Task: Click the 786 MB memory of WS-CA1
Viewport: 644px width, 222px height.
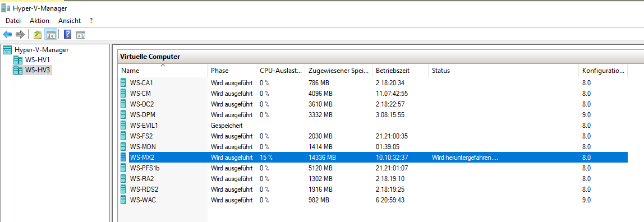Action: tap(319, 82)
